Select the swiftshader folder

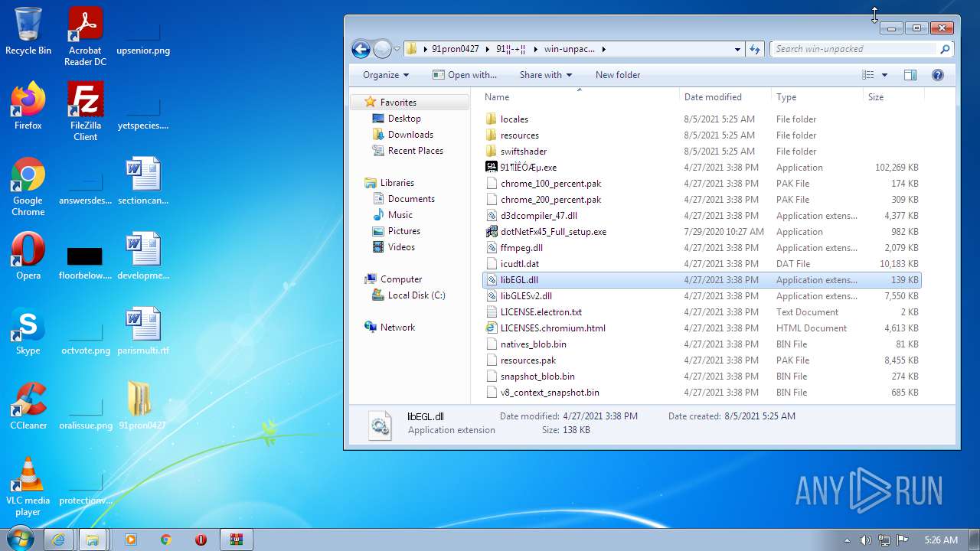point(523,152)
